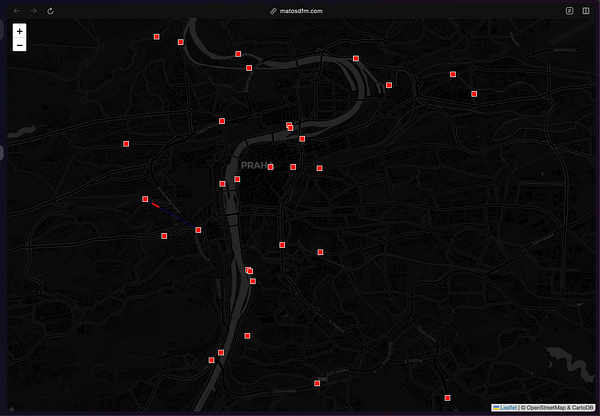Go back to the previous page
Viewport: 600px width, 416px height.
pos(16,11)
